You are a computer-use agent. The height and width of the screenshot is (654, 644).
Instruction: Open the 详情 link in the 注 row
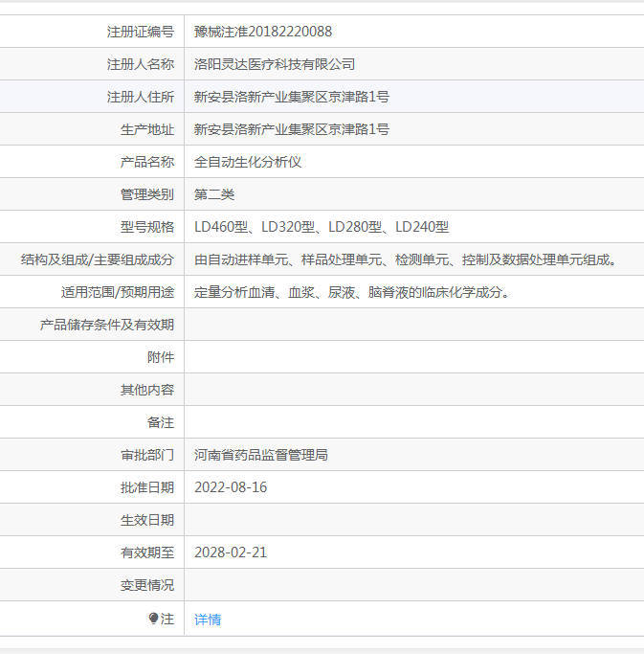coord(208,620)
